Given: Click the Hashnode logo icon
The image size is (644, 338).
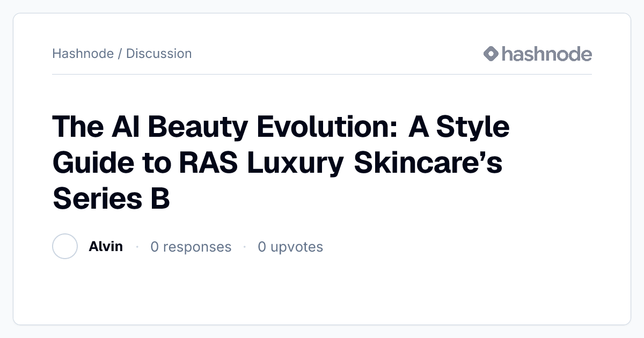Looking at the screenshot, I should [x=491, y=54].
